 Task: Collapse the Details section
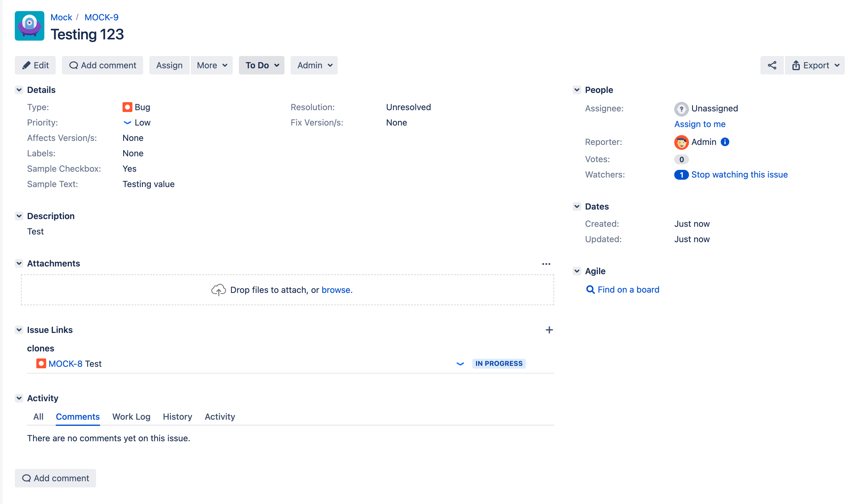coord(19,90)
